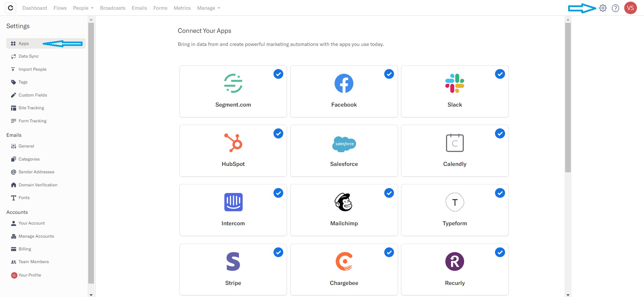This screenshot has width=644, height=297.
Task: Open Forms in the top navigation
Action: (160, 8)
